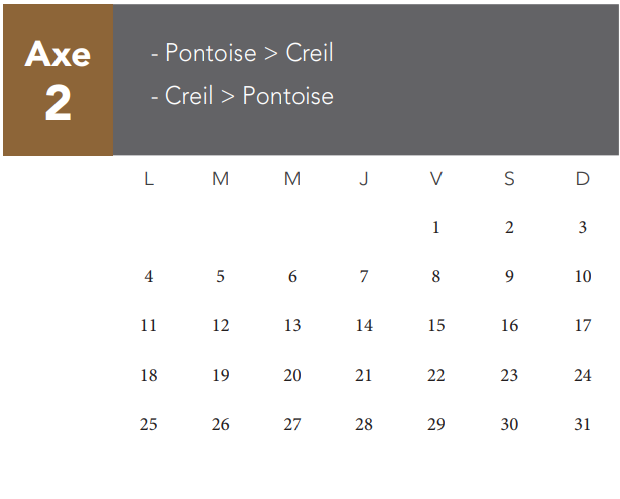Image resolution: width=620 pixels, height=499 pixels.
Task: Pick date 22 in the calendar
Action: click(436, 375)
